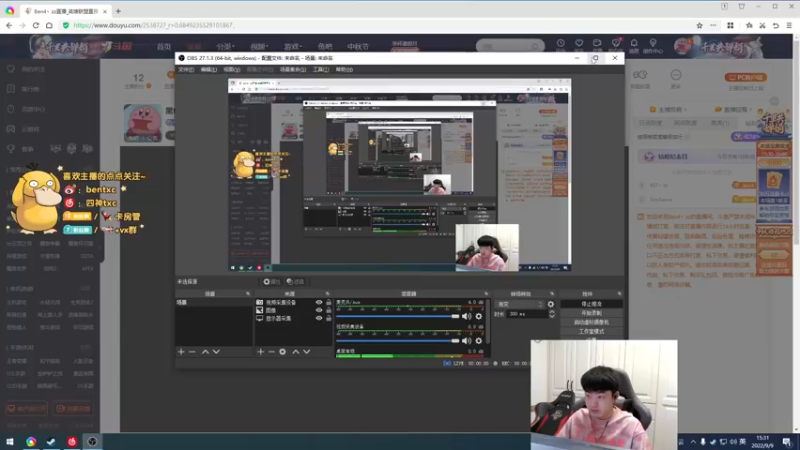The image size is (800, 450).
Task: Click Studio Mode button in Controls
Action: [x=591, y=332]
